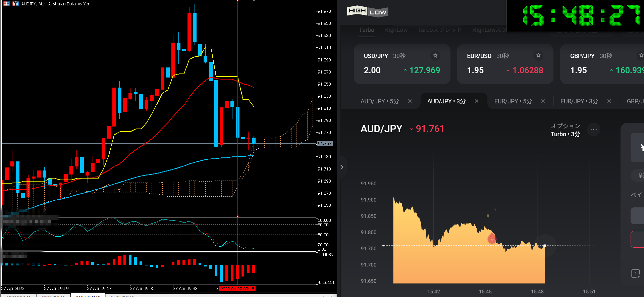Click the MetaTrader chart window icon

15,4
